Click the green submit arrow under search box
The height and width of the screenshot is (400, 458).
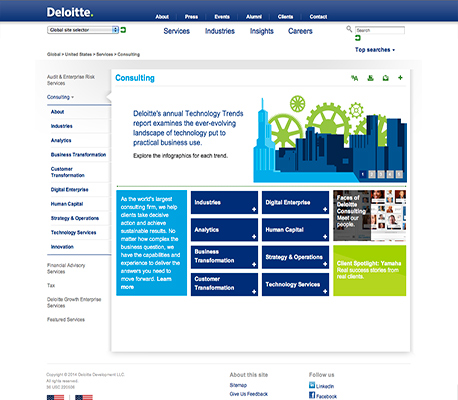(358, 38)
